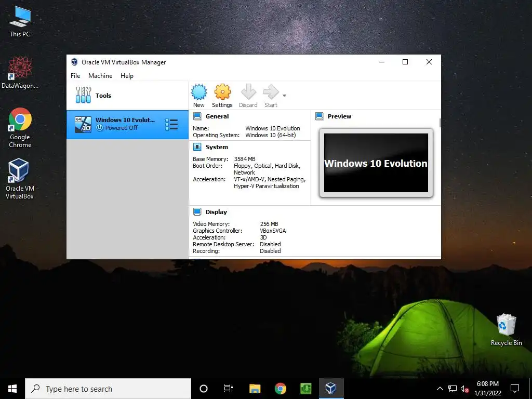Maximize the VirtualBox Manager window
The width and height of the screenshot is (532, 399).
click(x=405, y=62)
